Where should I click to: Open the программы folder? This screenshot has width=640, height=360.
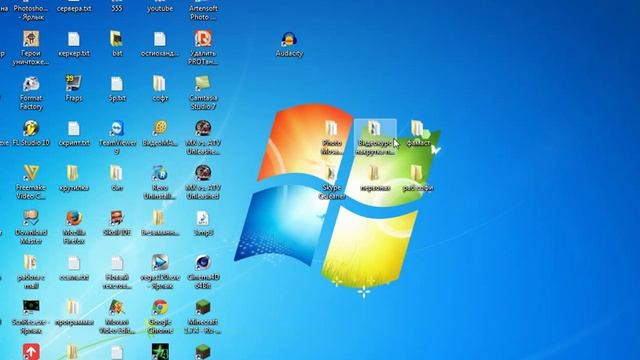(x=73, y=307)
